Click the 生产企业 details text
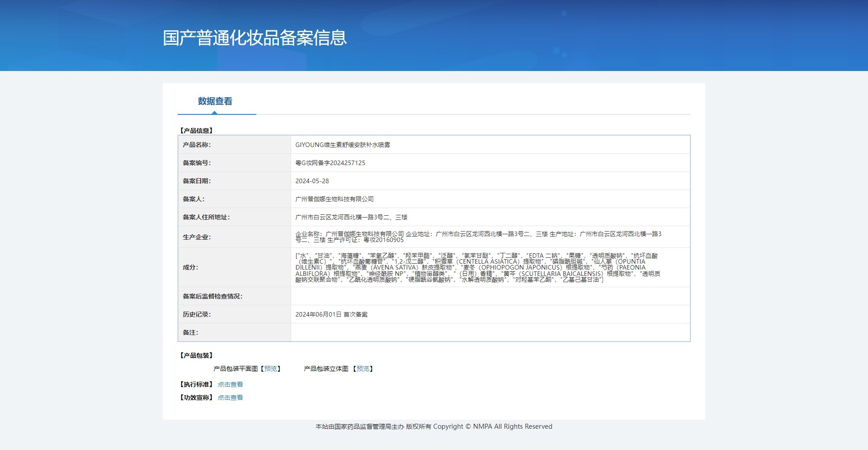The image size is (868, 450). click(x=478, y=237)
